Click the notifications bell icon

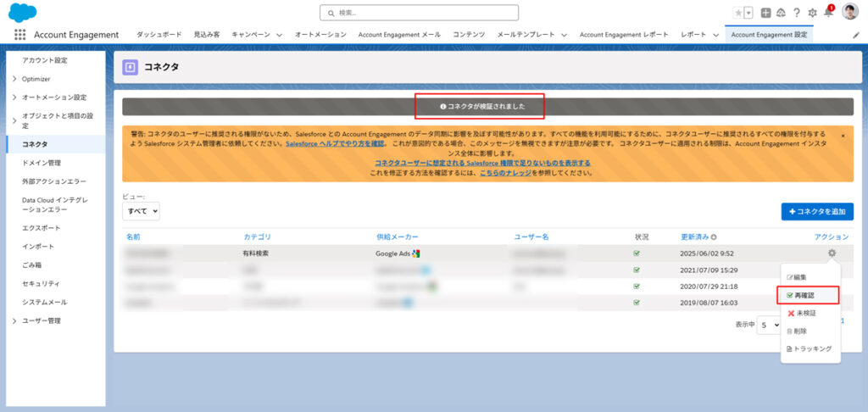click(828, 13)
